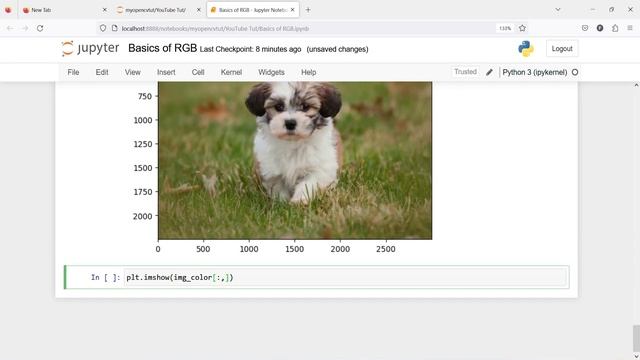Image resolution: width=640 pixels, height=360 pixels.
Task: Click the x-axis label 2500
Action: (385, 249)
